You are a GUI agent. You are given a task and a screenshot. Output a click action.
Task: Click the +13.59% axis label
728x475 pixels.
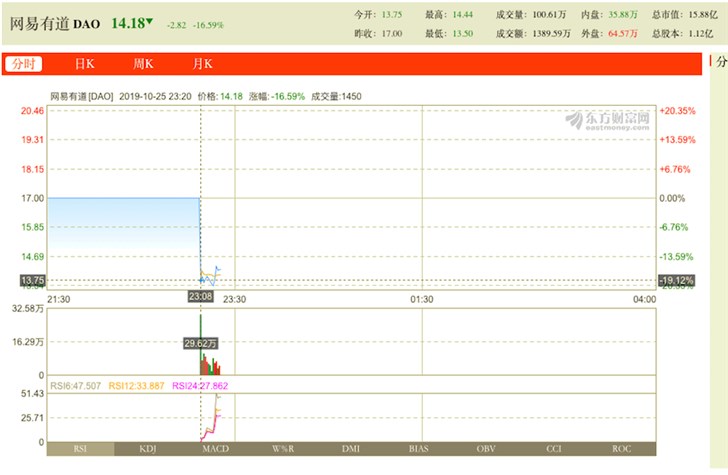click(677, 140)
